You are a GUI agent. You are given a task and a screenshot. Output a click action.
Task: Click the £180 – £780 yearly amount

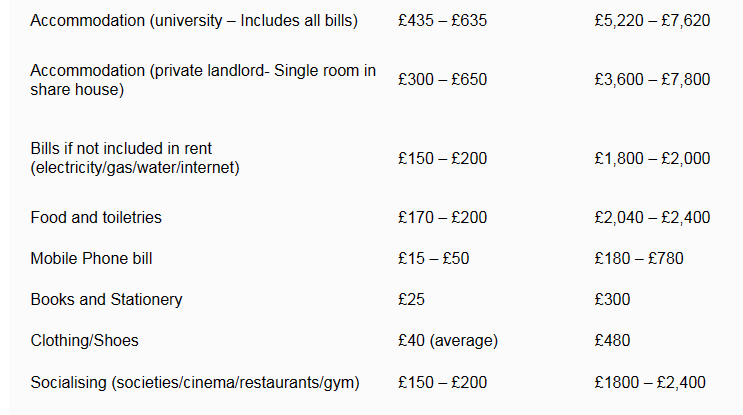tap(638, 258)
